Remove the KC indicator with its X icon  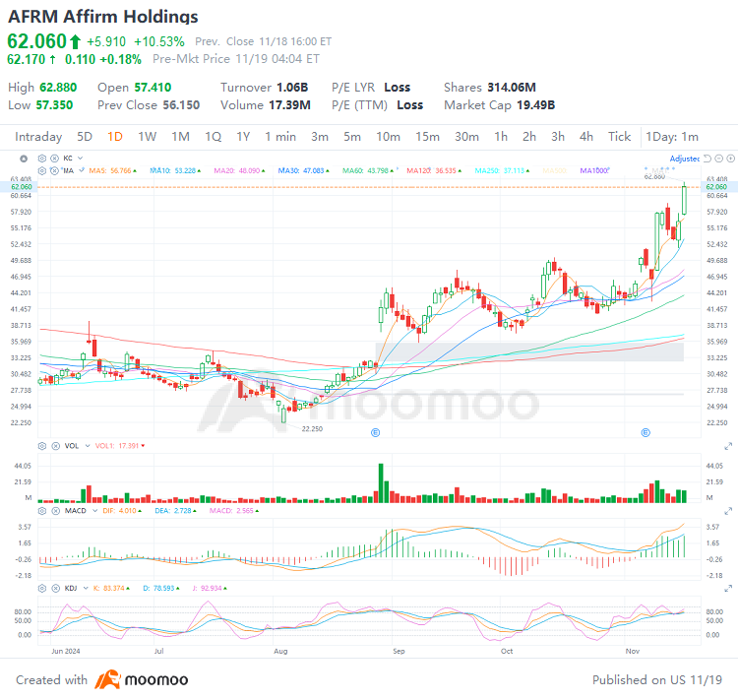click(x=54, y=159)
